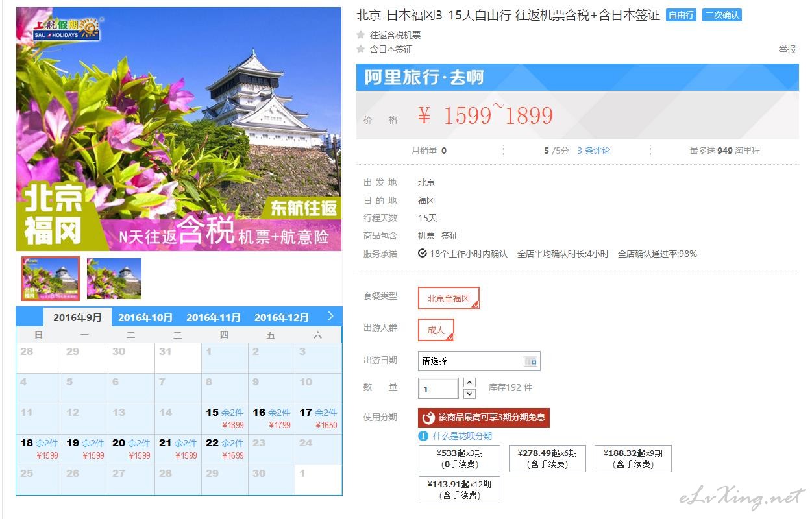812x519 pixels.
Task: Click the 二次确认 tag badge
Action: [x=722, y=15]
